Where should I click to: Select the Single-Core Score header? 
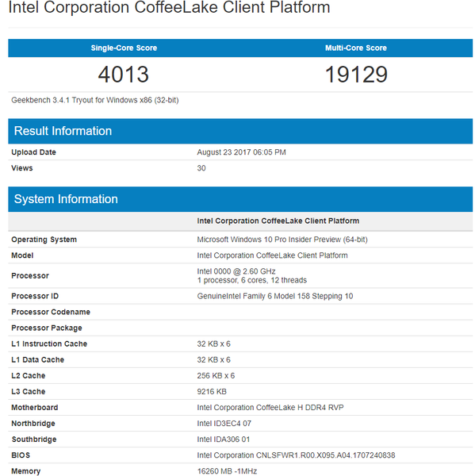[x=124, y=48]
